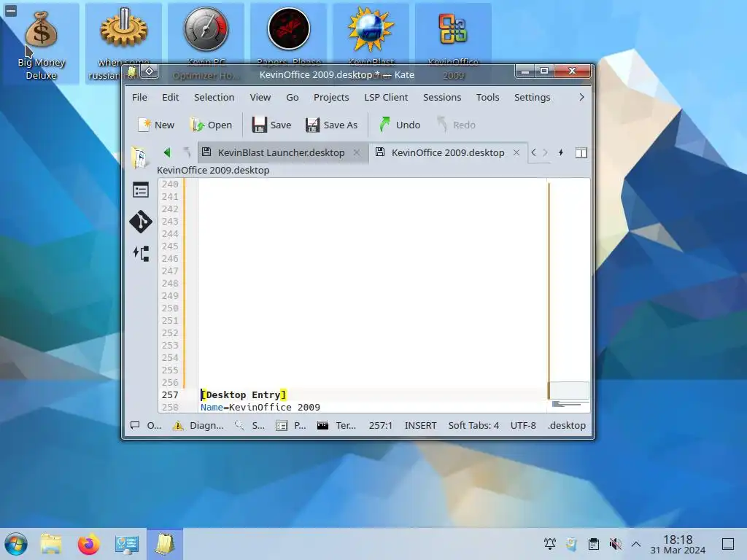Click the greyed Redo toolbar button
Viewport: 747px width, 560px height.
point(457,125)
